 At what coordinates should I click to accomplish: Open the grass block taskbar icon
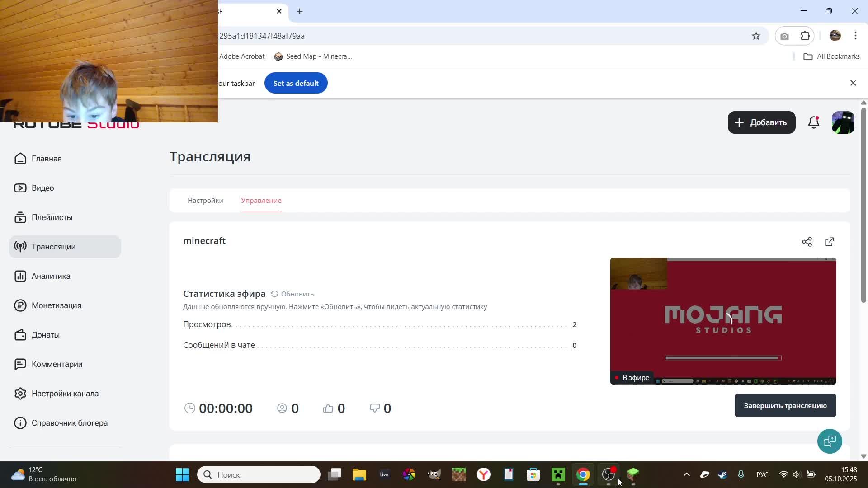coord(633,474)
